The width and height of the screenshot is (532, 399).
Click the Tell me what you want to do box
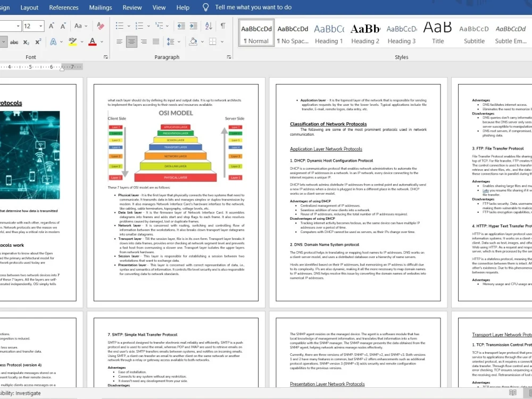click(x=253, y=7)
